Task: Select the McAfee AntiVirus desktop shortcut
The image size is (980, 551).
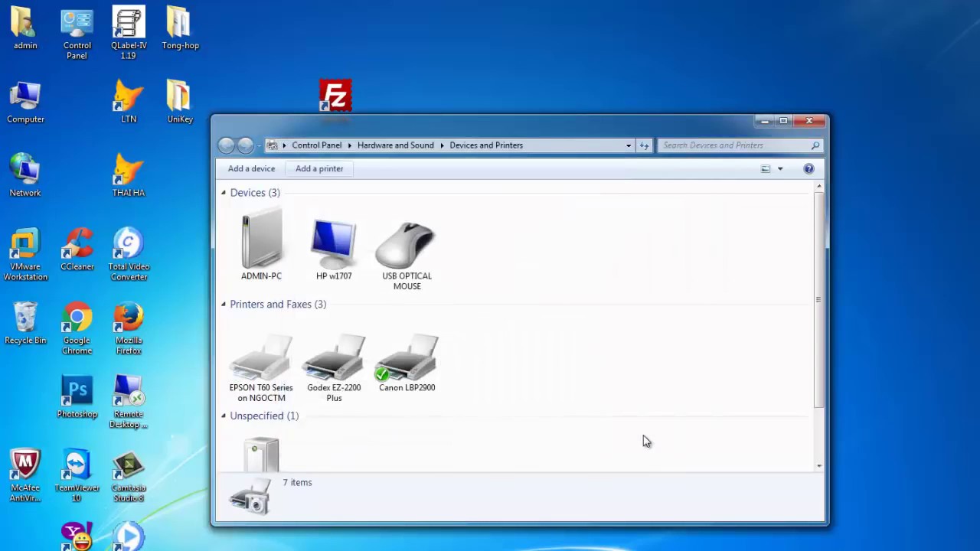Action: pyautogui.click(x=25, y=476)
